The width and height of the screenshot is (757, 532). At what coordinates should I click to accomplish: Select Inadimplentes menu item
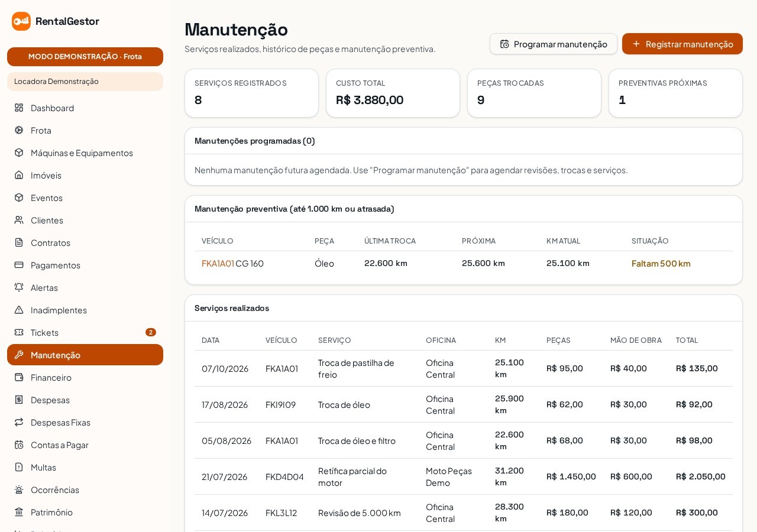85,310
